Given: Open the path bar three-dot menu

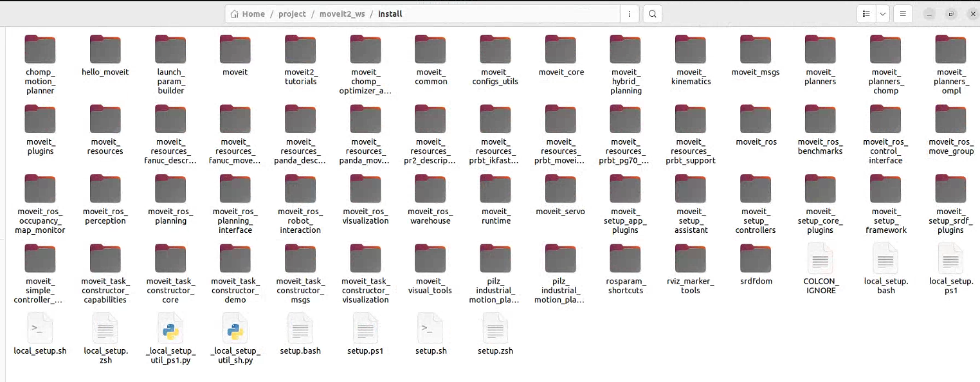Looking at the screenshot, I should (x=630, y=14).
